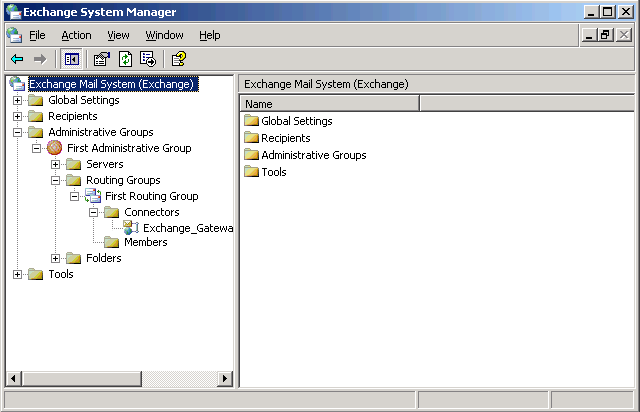Restore down the inner console window

605,36
